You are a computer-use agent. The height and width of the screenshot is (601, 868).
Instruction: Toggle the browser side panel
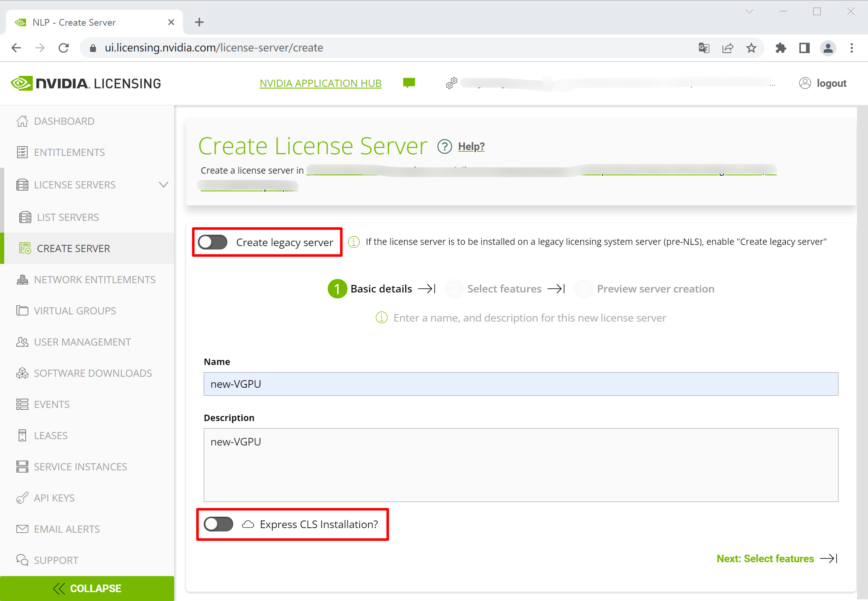pos(804,48)
